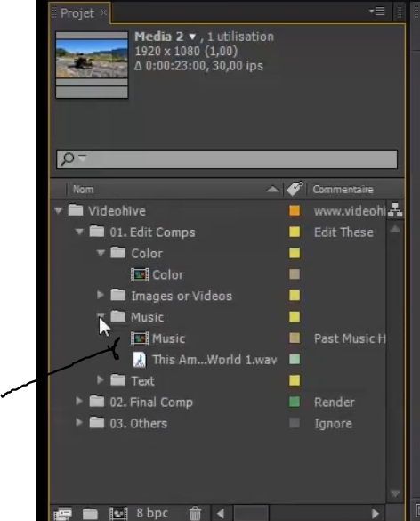Select the 03. Others folder icon
This screenshot has width=420, height=521.
[x=97, y=423]
